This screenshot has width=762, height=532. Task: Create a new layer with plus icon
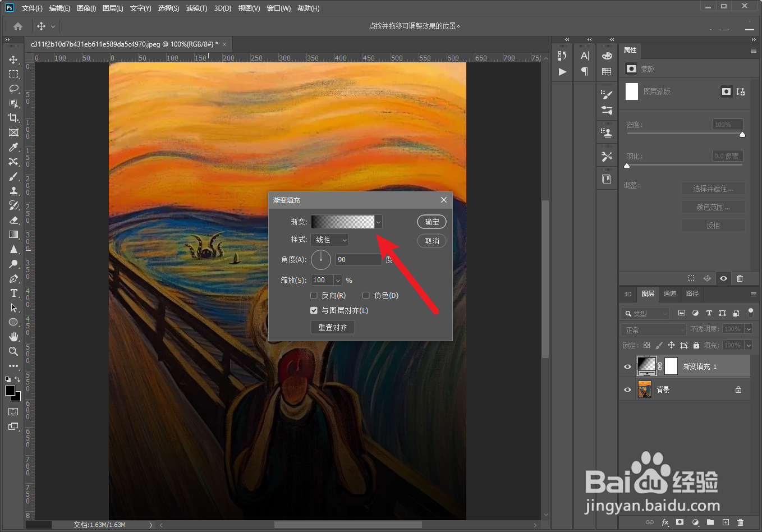pyautogui.click(x=726, y=522)
